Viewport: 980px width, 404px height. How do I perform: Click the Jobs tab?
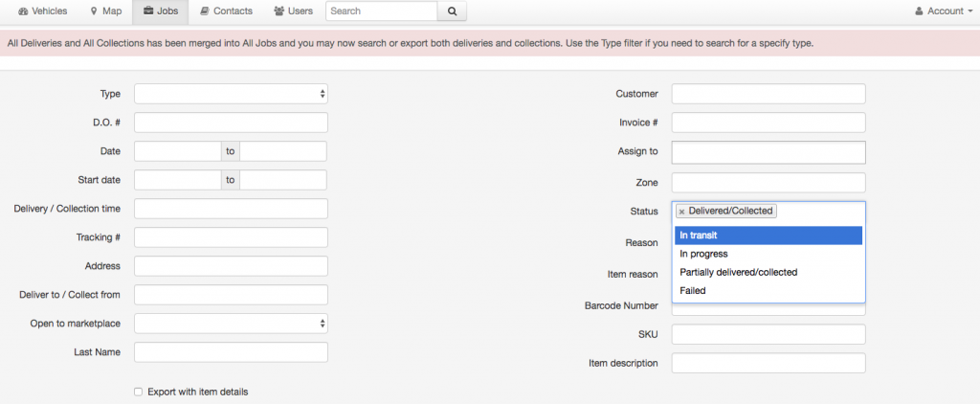(161, 11)
